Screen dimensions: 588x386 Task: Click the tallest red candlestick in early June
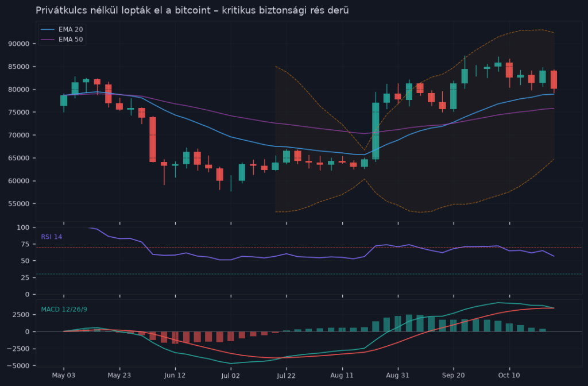click(153, 139)
